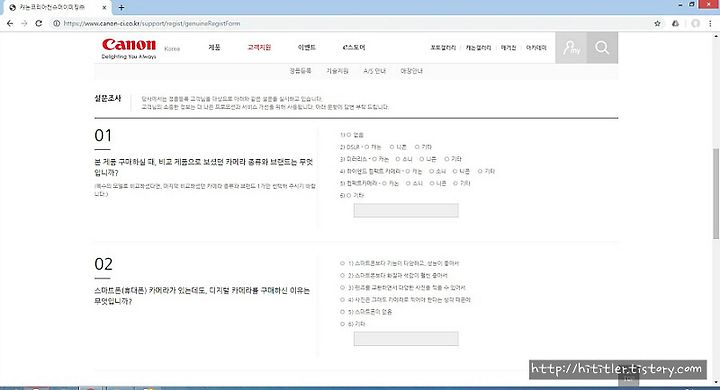Go to 기술지원 submenu

(338, 71)
